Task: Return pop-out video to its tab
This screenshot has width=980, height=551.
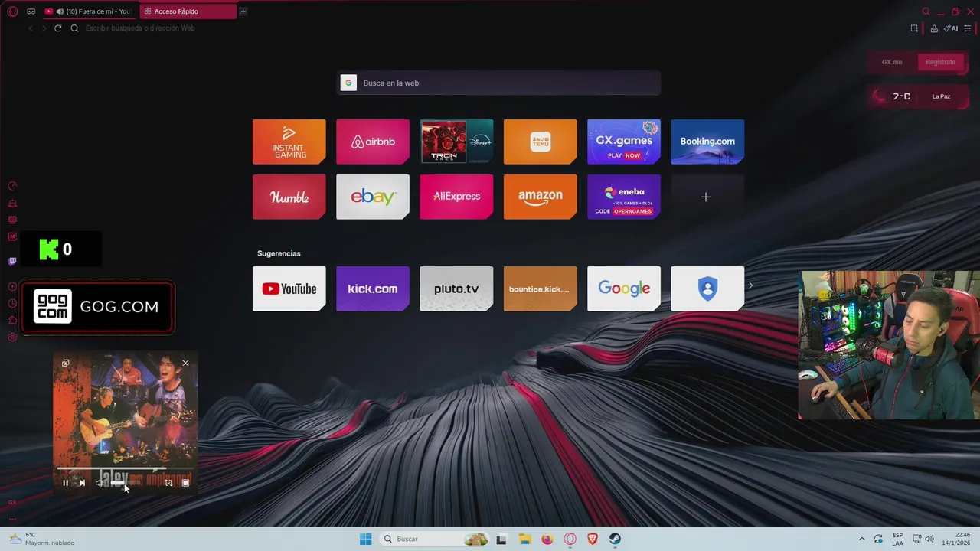Action: pos(65,364)
